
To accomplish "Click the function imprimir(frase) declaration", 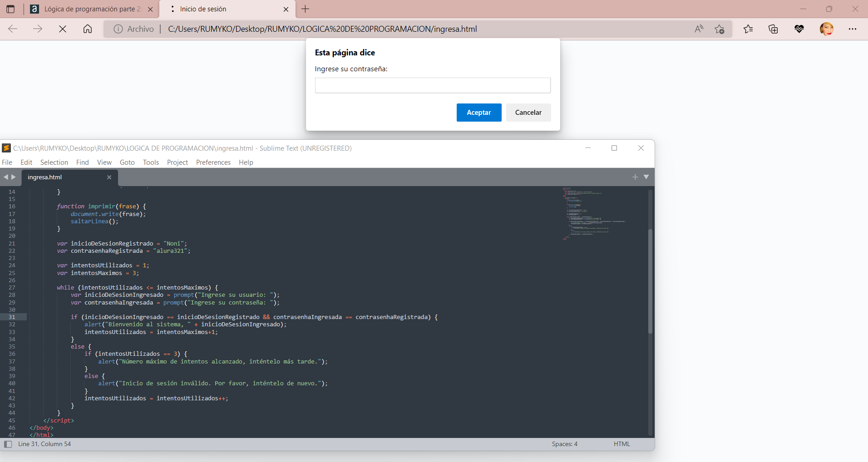I will click(101, 206).
